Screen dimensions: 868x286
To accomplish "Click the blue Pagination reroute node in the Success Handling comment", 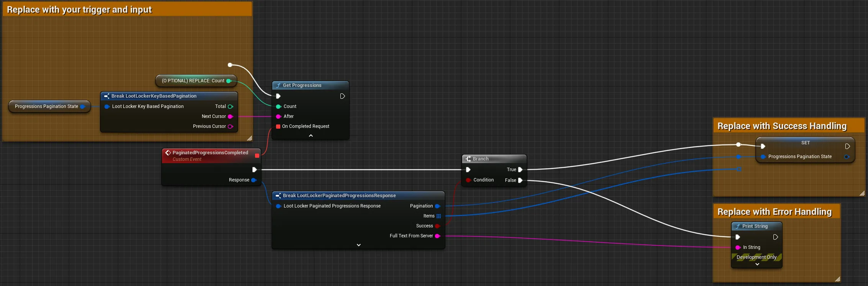I will pyautogui.click(x=739, y=157).
